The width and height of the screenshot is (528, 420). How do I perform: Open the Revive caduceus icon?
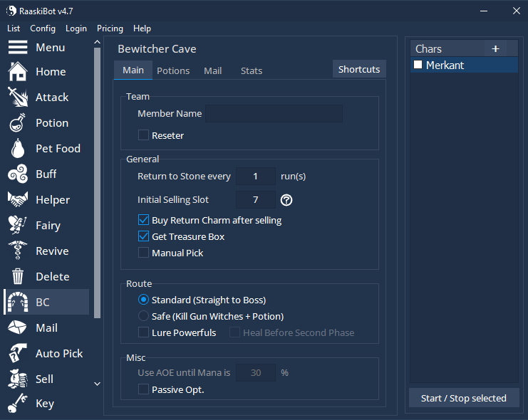tap(18, 251)
